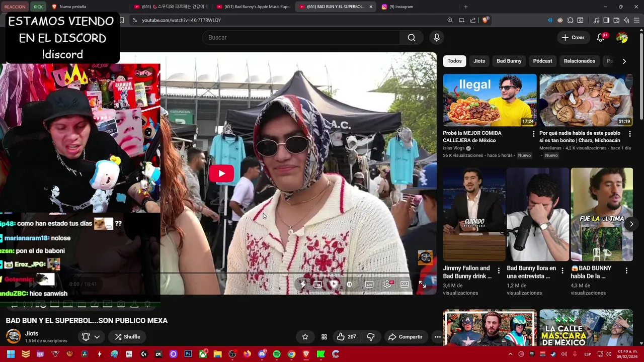Screen dimensions: 644x362
Task: Show hidden system tray icons chevron
Action: tap(511, 354)
